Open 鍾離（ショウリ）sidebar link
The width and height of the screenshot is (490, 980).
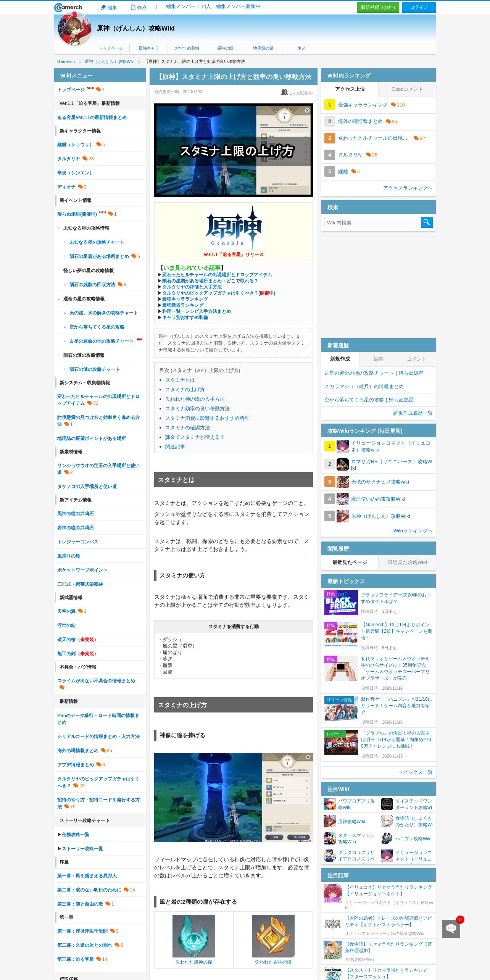tap(76, 145)
